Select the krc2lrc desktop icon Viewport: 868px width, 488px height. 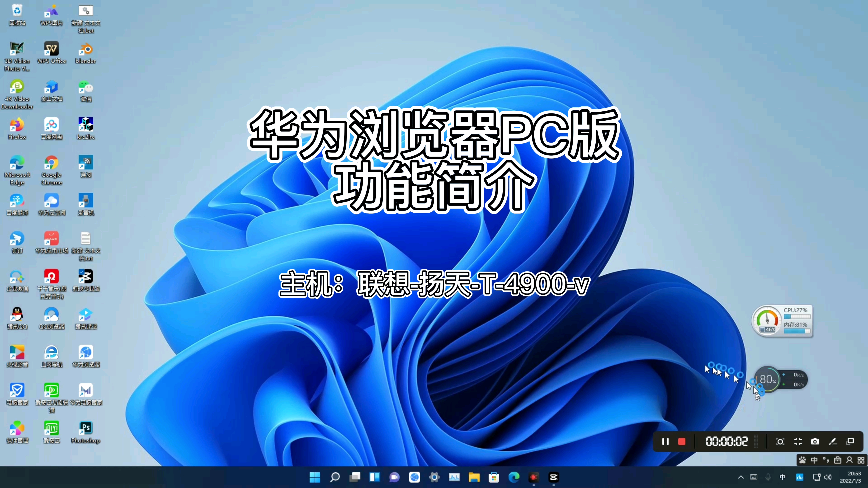click(x=86, y=129)
